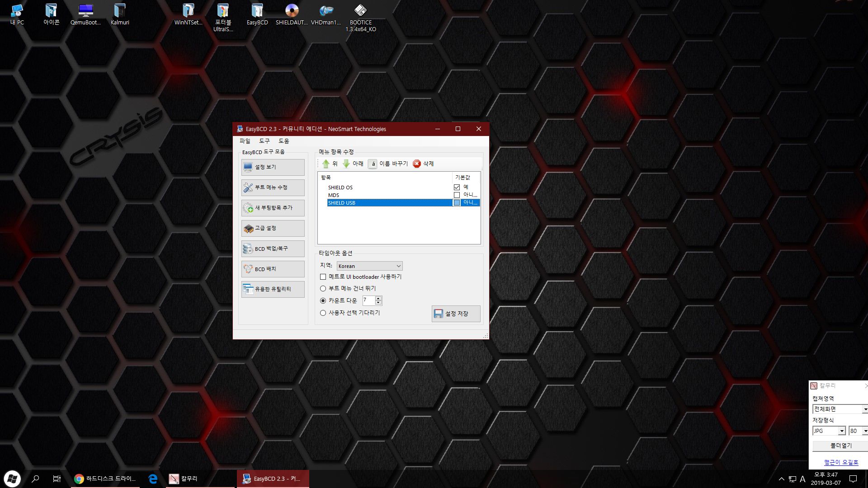Increase the countdown value with up arrow
Screen dimensions: 868x488
(x=378, y=298)
